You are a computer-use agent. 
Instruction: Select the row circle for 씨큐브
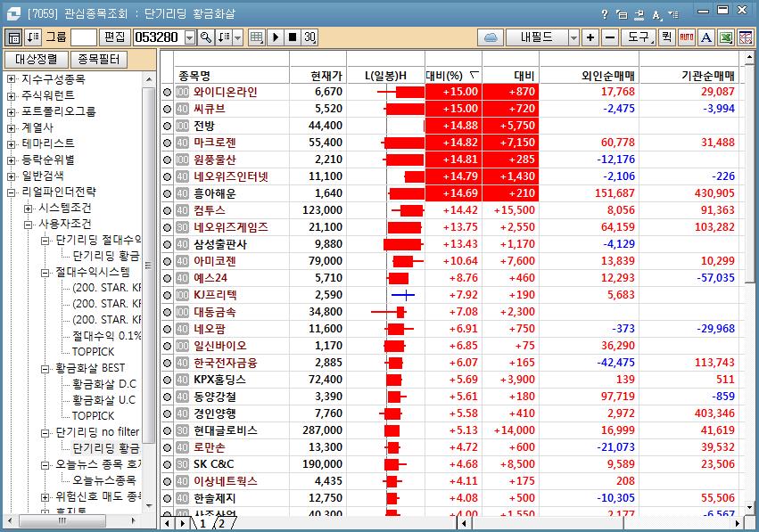168,110
